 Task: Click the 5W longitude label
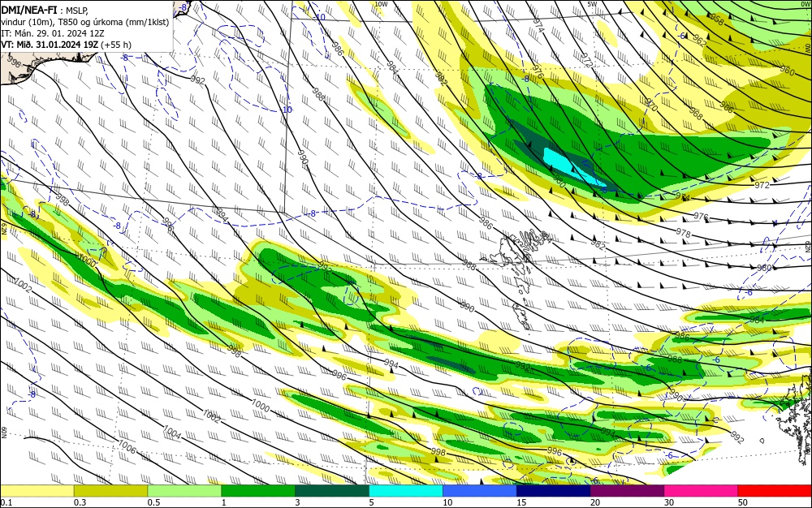tap(593, 4)
